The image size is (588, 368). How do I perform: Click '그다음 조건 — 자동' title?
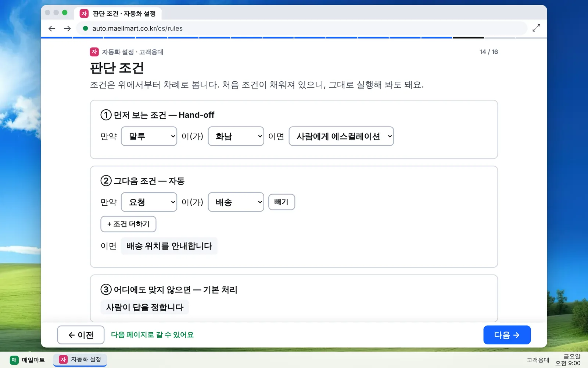[149, 181]
